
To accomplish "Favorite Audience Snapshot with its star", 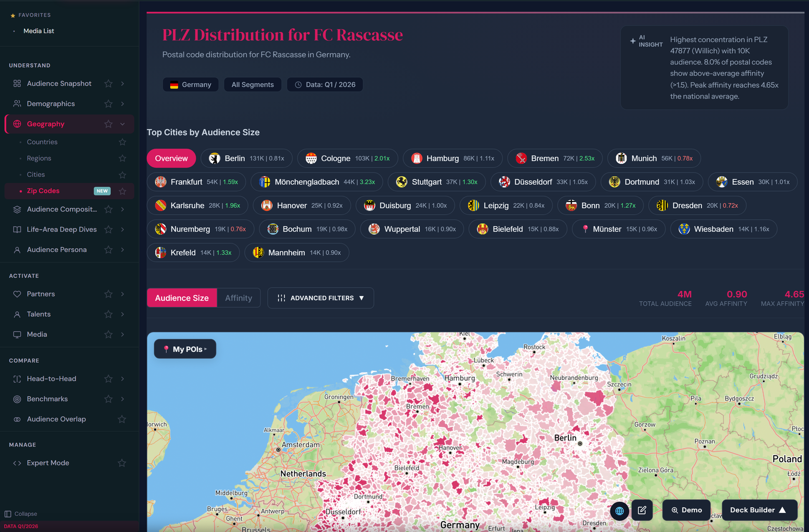I will (108, 83).
